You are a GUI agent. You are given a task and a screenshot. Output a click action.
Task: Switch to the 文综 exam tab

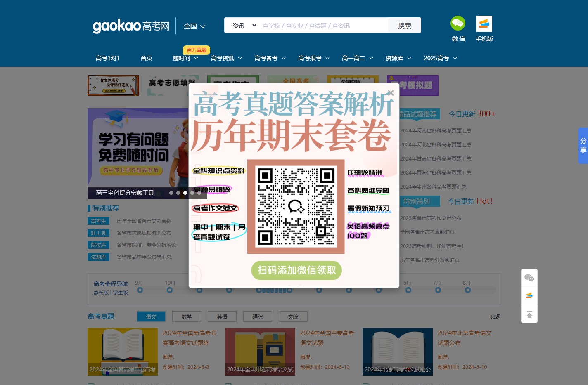pos(293,317)
